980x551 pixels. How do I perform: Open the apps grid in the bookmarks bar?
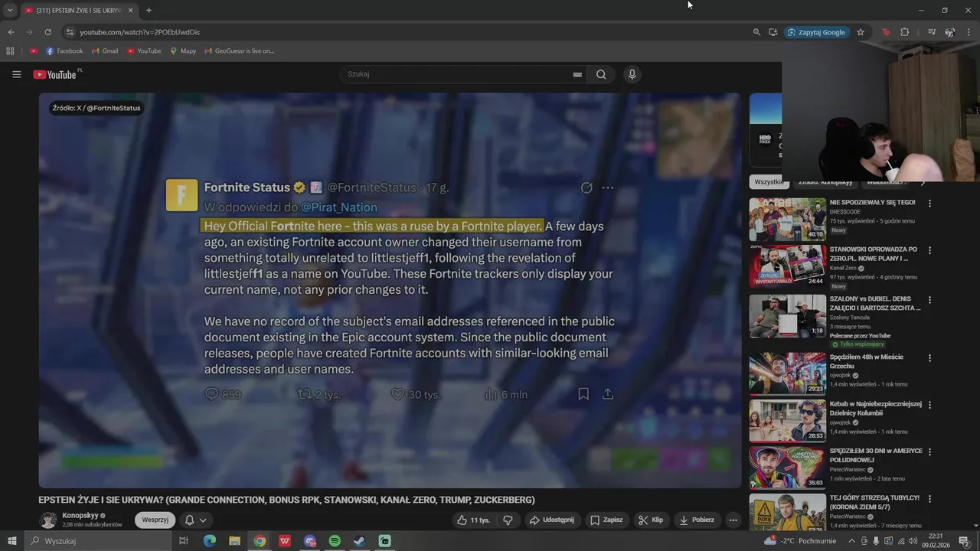(10, 51)
